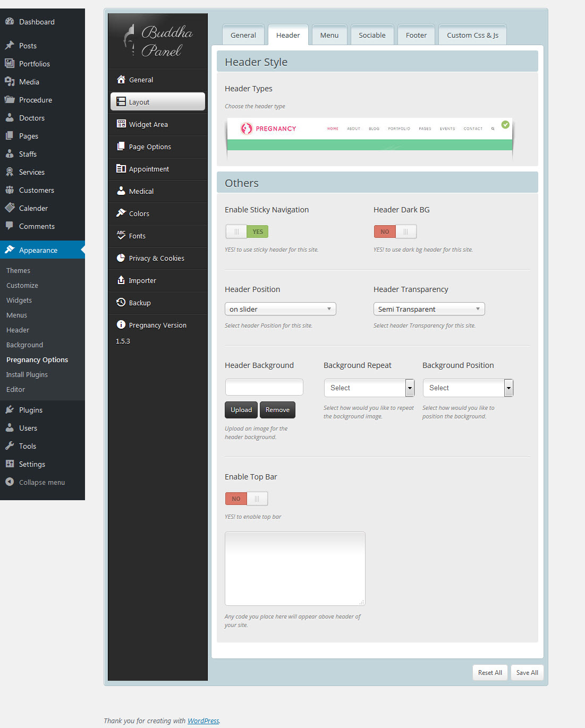The height and width of the screenshot is (728, 585).
Task: Open the Medical settings icon
Action: (121, 191)
